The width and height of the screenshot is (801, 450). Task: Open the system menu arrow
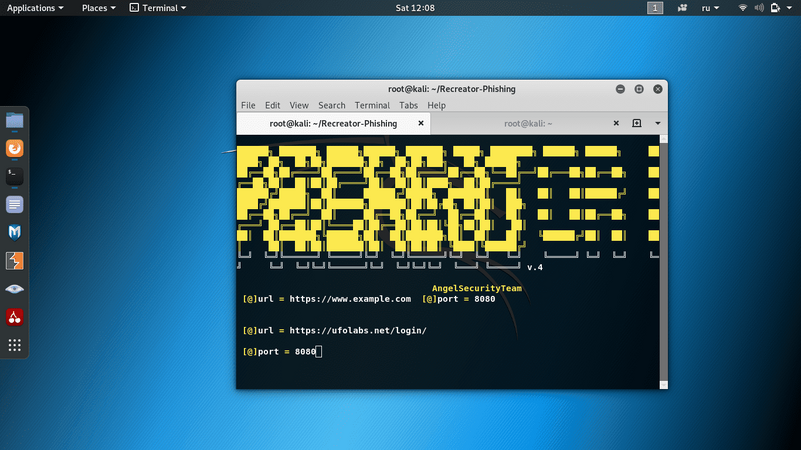789,8
